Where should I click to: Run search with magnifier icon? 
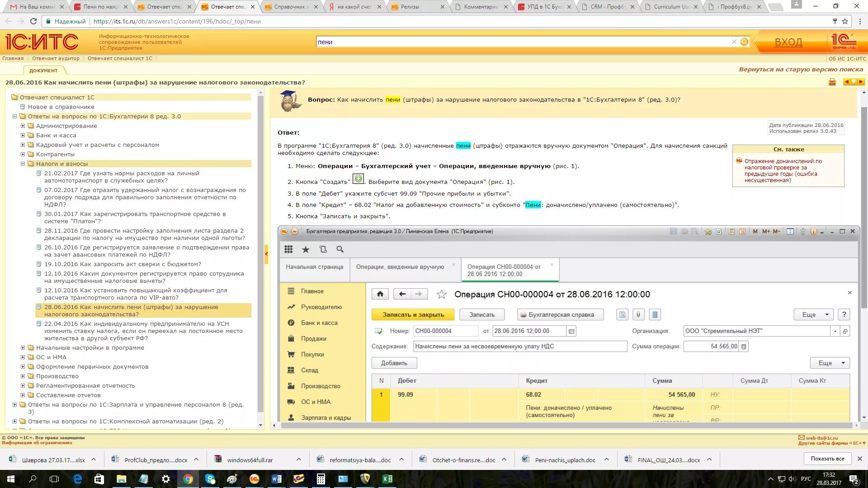[744, 42]
